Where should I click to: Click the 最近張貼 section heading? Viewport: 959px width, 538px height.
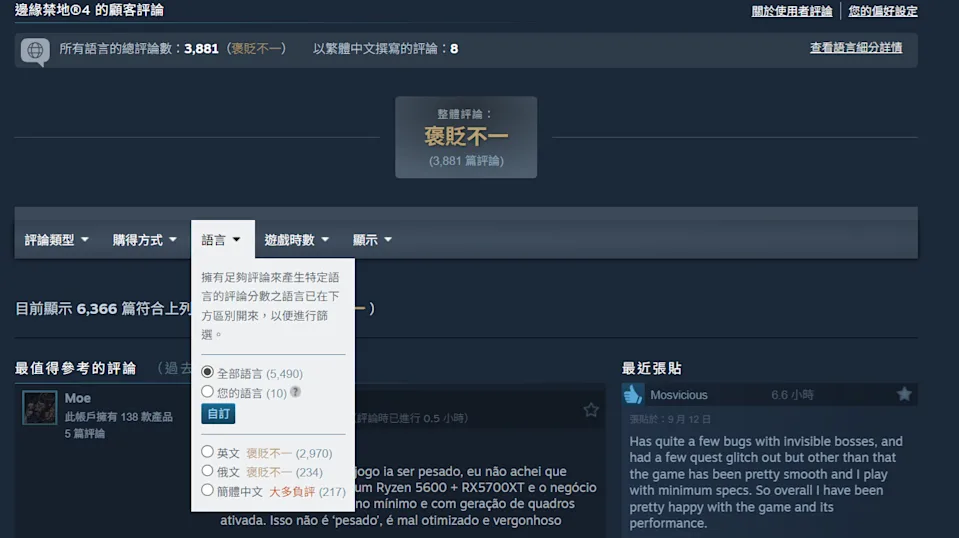pos(651,368)
